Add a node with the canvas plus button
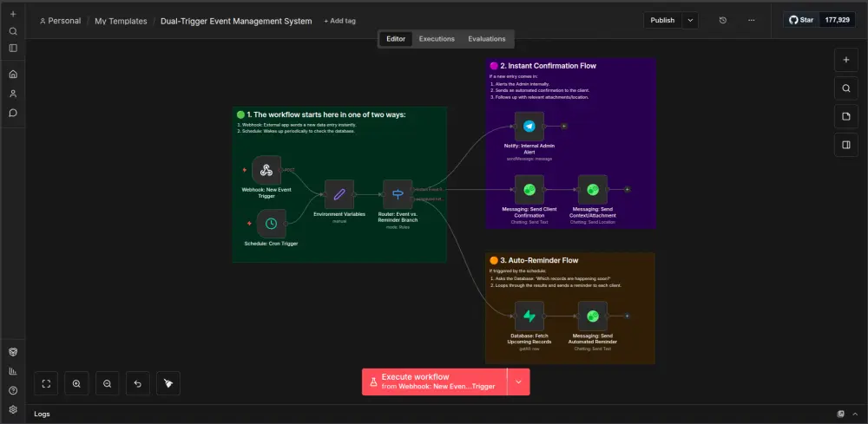This screenshot has width=868, height=424. tap(845, 60)
